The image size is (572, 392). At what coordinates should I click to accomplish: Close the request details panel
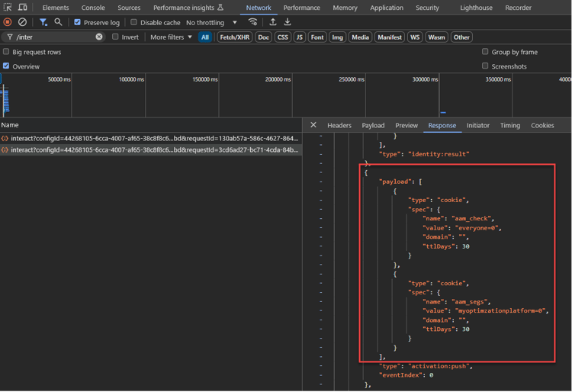point(313,125)
